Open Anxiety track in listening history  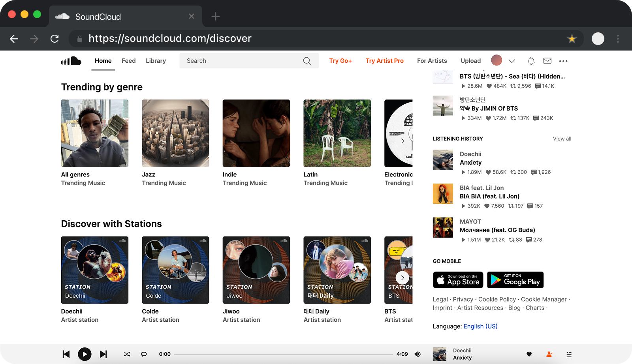(470, 163)
